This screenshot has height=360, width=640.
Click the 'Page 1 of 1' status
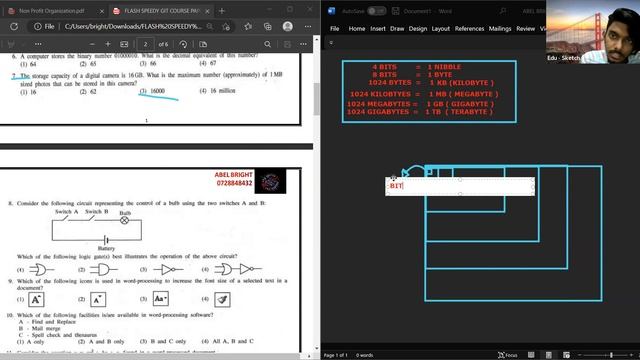336,355
